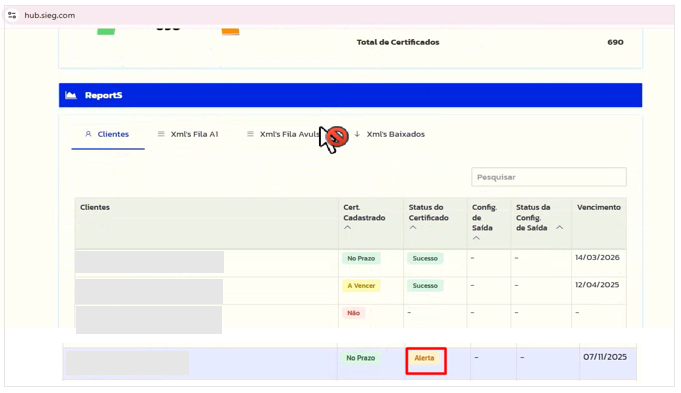The height and width of the screenshot is (393, 681).
Task: Click the date 12/04/2025
Action: 597,285
